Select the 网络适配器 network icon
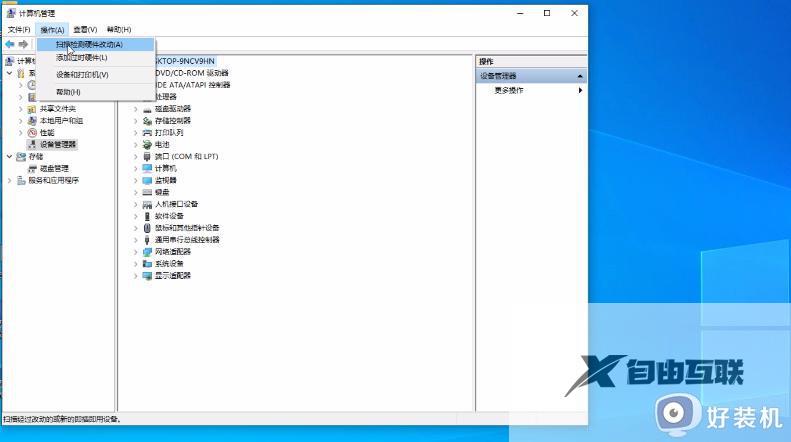Image resolution: width=791 pixels, height=442 pixels. (147, 252)
